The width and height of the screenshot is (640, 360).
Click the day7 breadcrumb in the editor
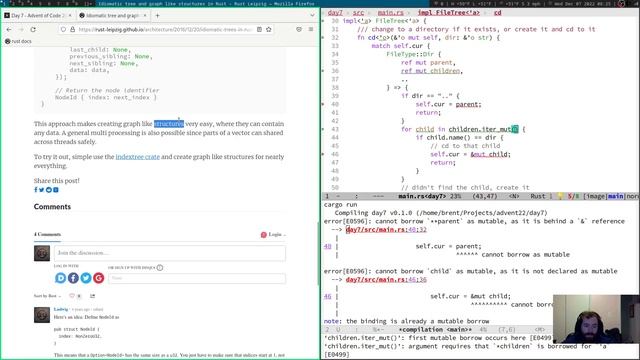(335, 13)
